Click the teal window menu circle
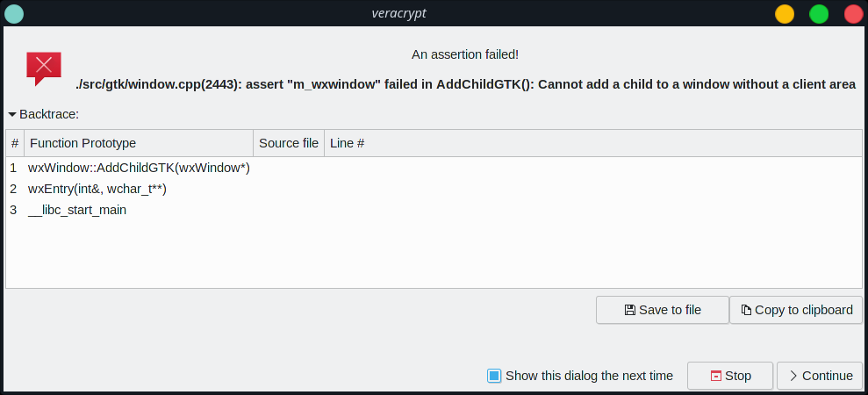Viewport: 868px width, 395px height. coord(14,13)
